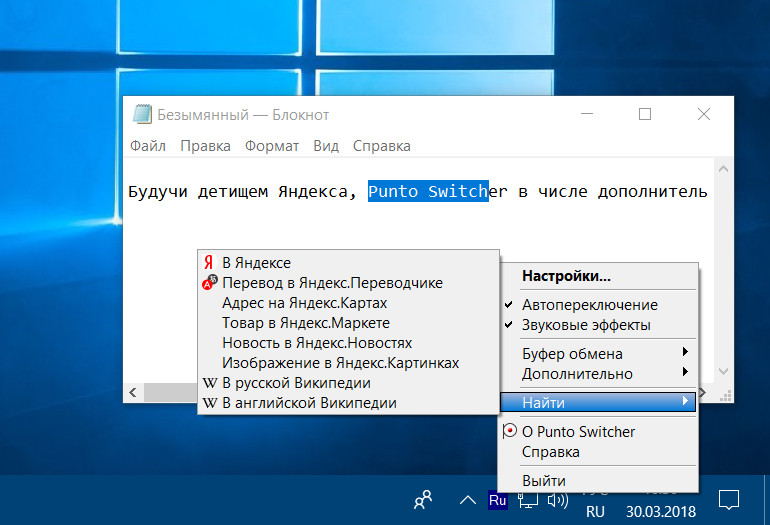Open Справка in Punto menu

click(x=598, y=452)
